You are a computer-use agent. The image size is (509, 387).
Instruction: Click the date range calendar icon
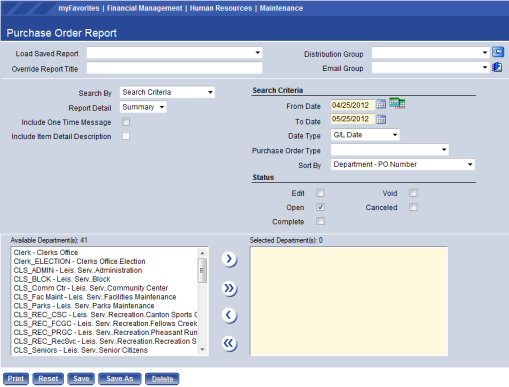397,103
